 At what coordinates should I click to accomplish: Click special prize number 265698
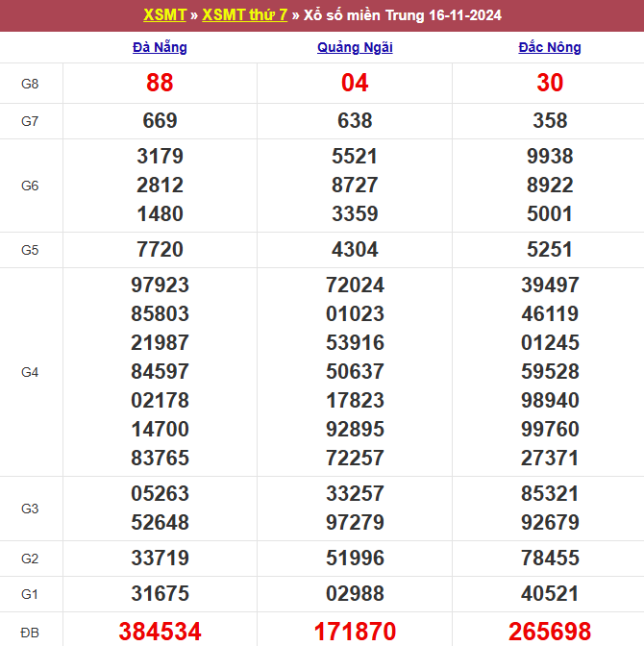click(550, 632)
